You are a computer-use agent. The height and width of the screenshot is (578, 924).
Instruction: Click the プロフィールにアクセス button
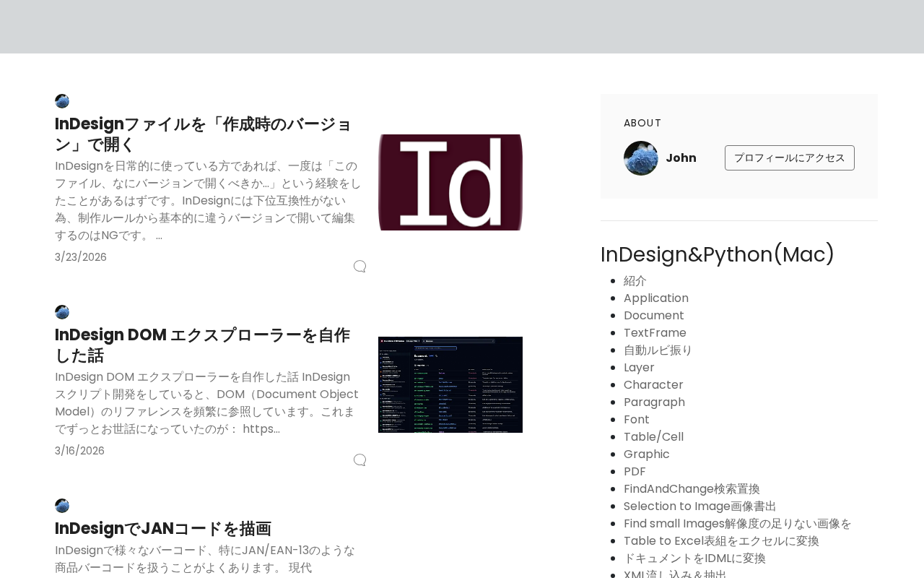coord(789,158)
